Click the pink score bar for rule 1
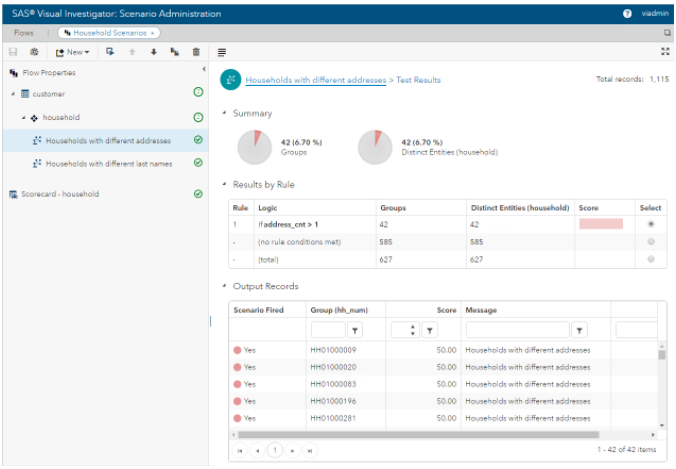The width and height of the screenshot is (676, 469). click(x=600, y=225)
